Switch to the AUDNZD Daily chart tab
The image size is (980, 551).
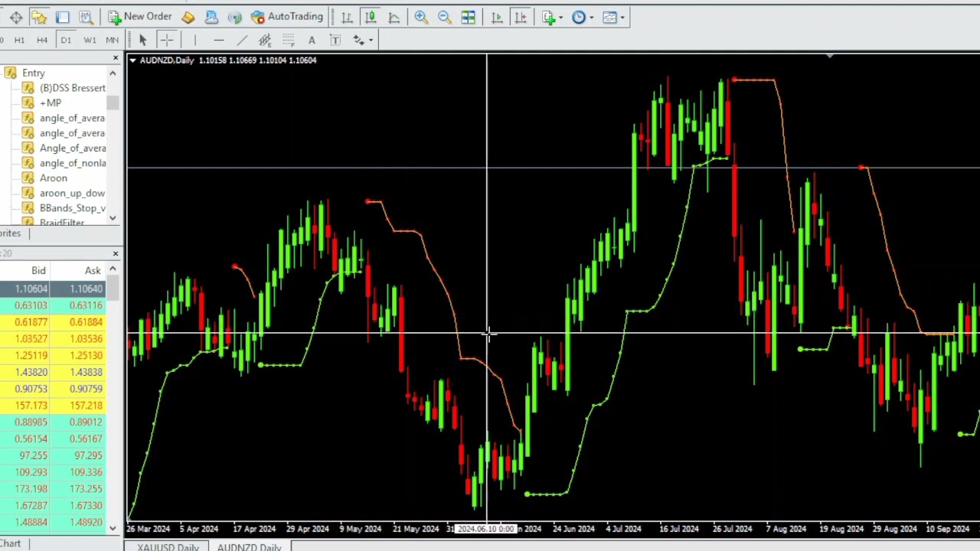(249, 546)
